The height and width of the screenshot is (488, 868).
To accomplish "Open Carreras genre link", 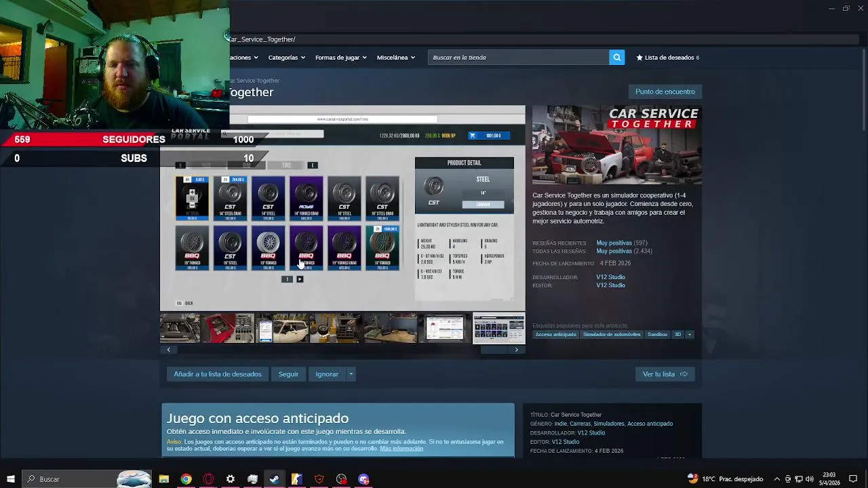I will pos(580,424).
